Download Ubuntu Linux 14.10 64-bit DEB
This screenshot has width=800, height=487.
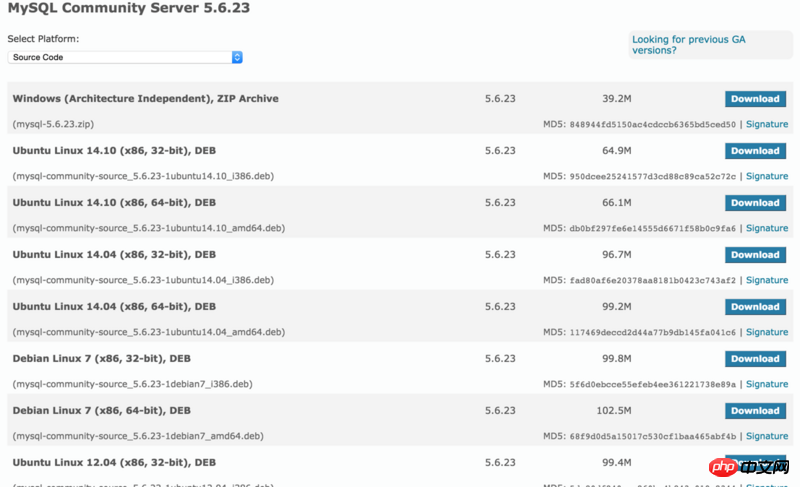pyautogui.click(x=755, y=203)
